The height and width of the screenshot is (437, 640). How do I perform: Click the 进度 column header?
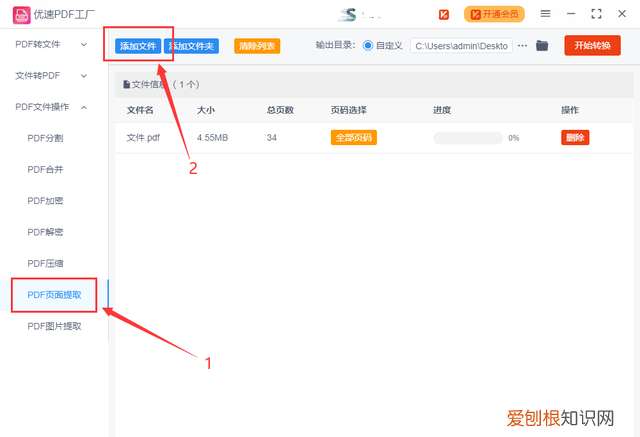tap(442, 110)
